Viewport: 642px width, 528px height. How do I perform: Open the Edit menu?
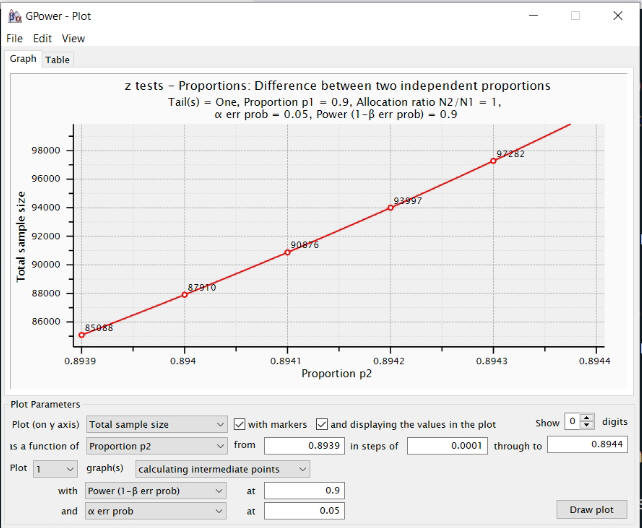pyautogui.click(x=42, y=38)
